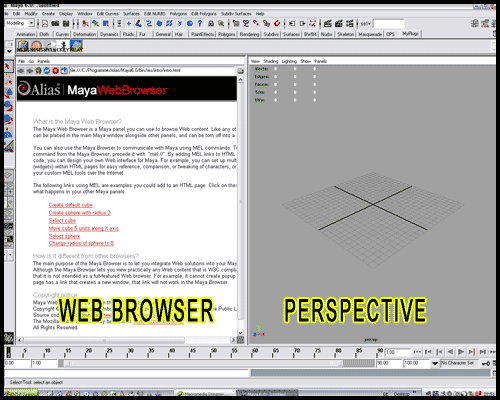Click the browser vertical scrollbar down arrow
500x400 pixels.
240,333
